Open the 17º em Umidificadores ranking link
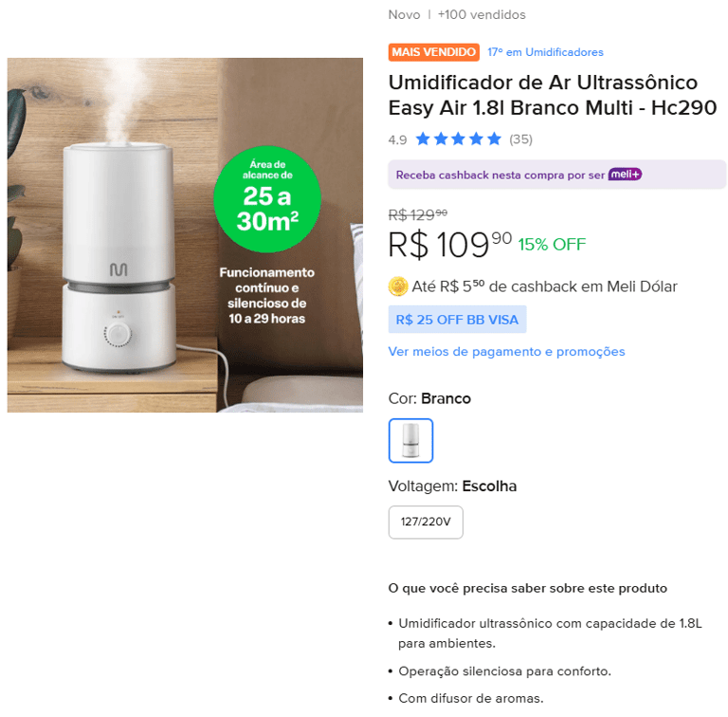The height and width of the screenshot is (717, 728). 545,52
